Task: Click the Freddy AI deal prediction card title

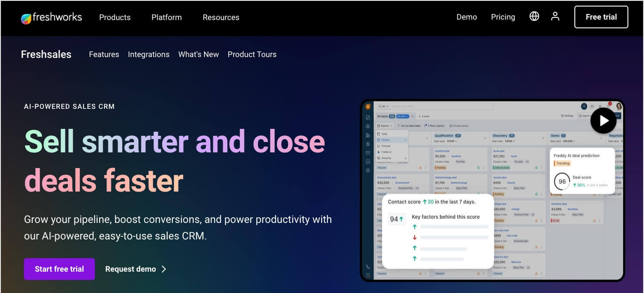Action: 577,155
